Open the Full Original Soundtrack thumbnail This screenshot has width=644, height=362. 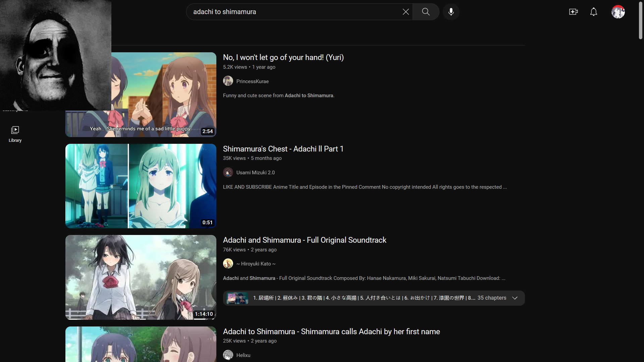(141, 277)
